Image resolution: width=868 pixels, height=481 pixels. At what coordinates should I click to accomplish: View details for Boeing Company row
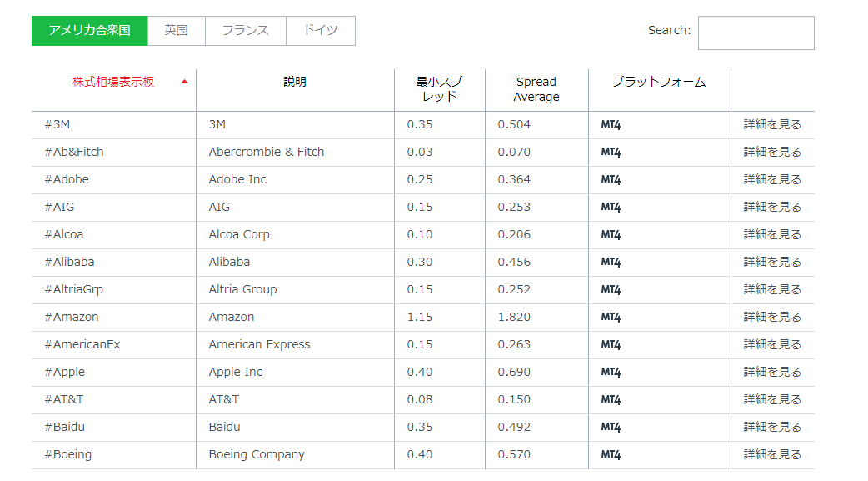pyautogui.click(x=772, y=454)
